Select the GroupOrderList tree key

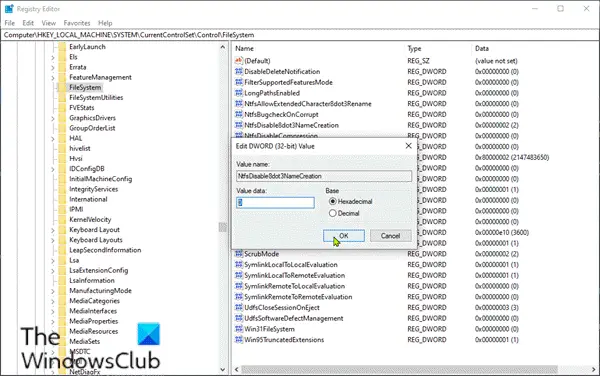pos(92,128)
